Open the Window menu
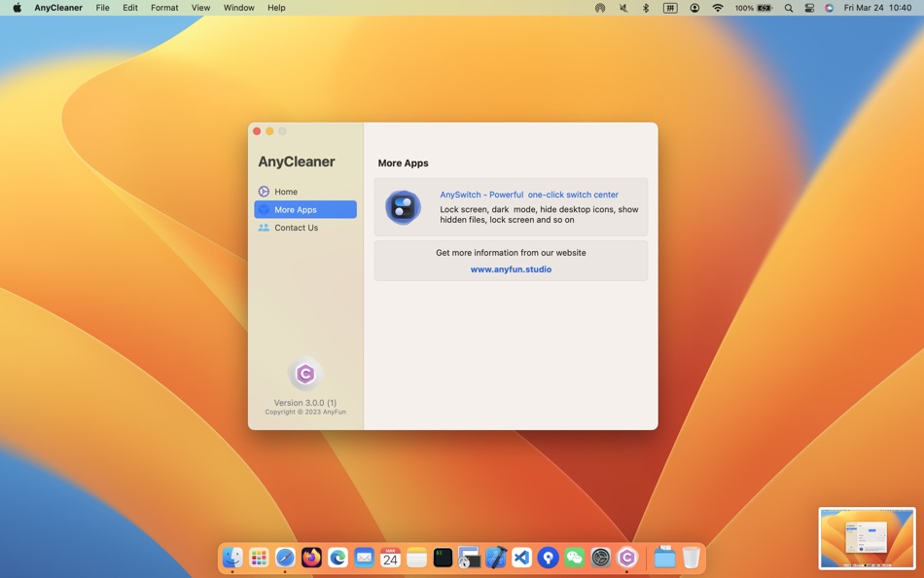This screenshot has height=578, width=924. coord(238,8)
